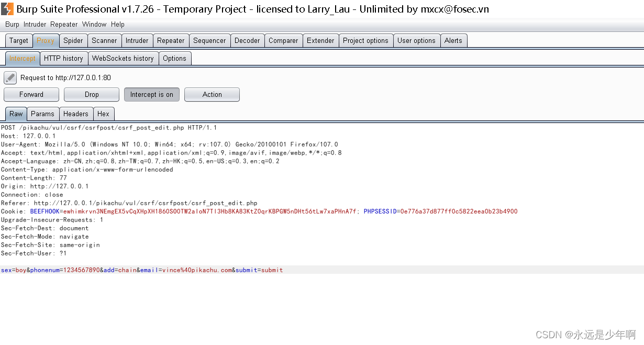Click the submit=submit body parameter
The image size is (644, 345).
[259, 270]
